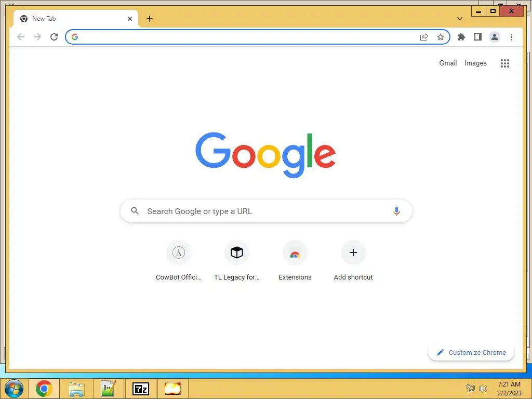
Task: Click the Google icon in address bar
Action: click(75, 37)
